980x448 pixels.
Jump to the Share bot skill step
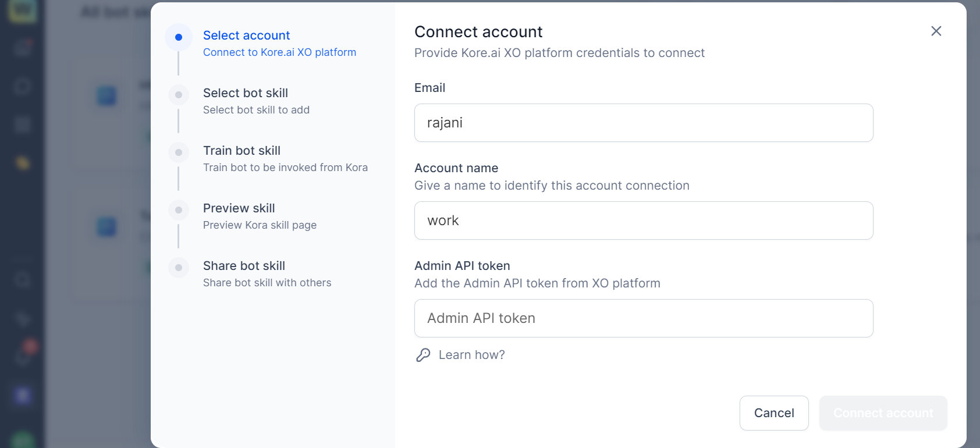[x=244, y=266]
